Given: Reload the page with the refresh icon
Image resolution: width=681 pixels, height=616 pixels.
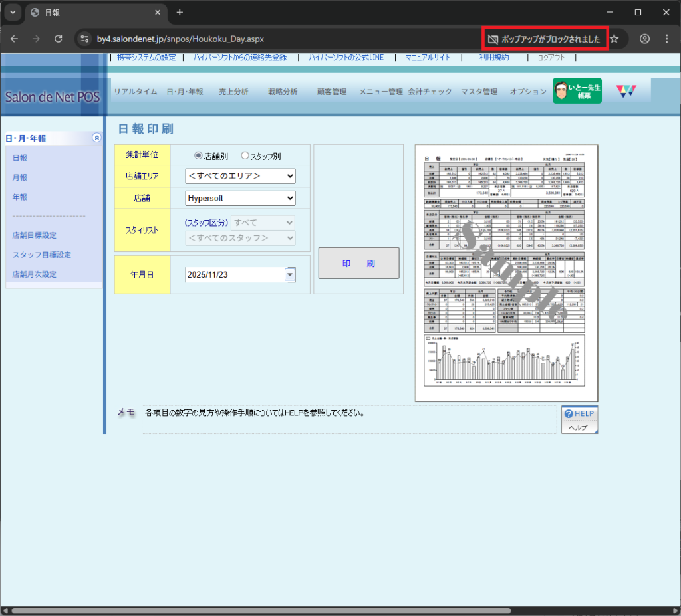Looking at the screenshot, I should click(58, 39).
